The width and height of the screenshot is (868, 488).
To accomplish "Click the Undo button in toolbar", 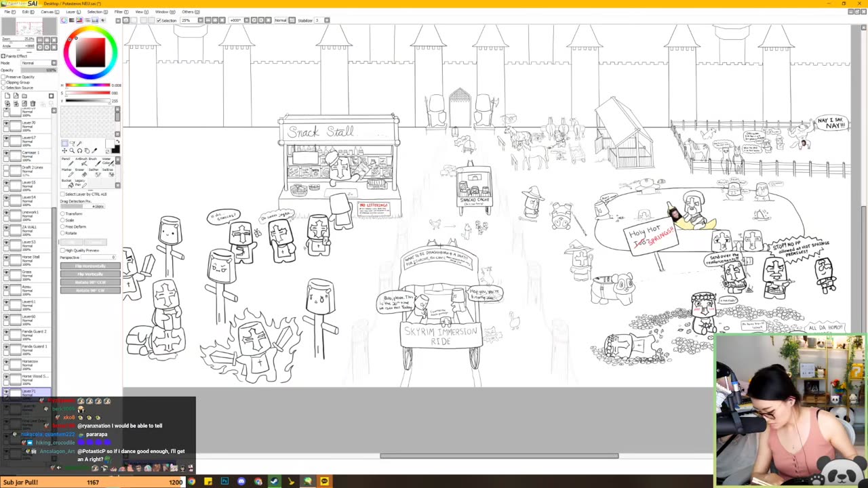I will tap(125, 20).
